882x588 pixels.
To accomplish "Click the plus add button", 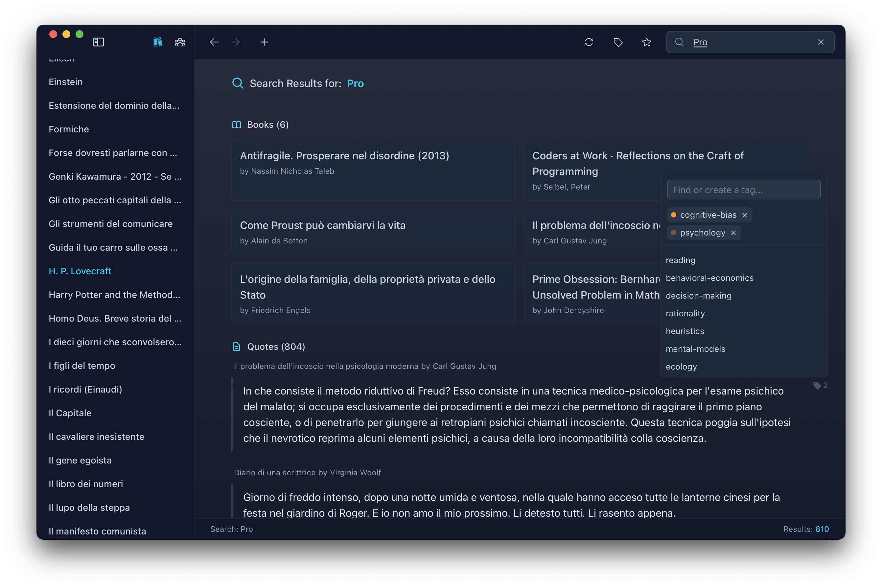I will point(264,42).
